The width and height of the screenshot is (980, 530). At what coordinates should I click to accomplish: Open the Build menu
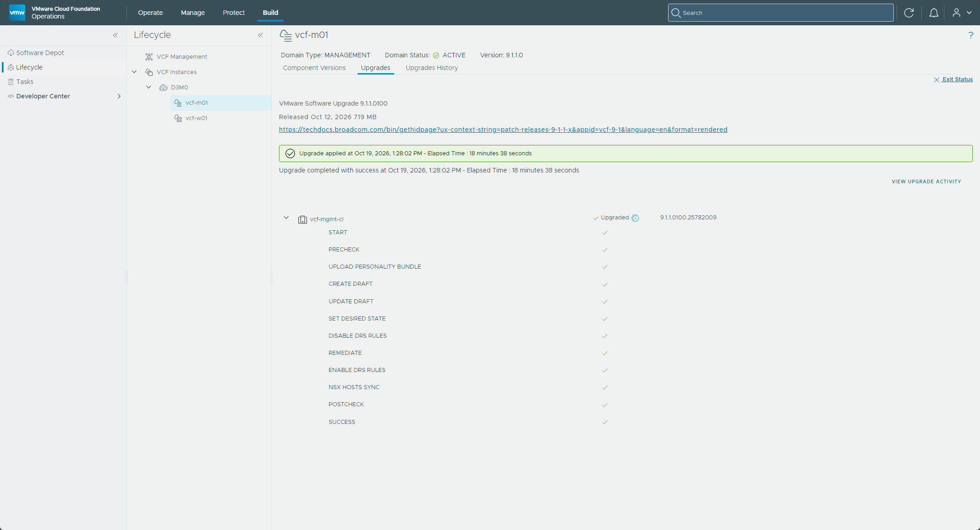[x=270, y=13]
